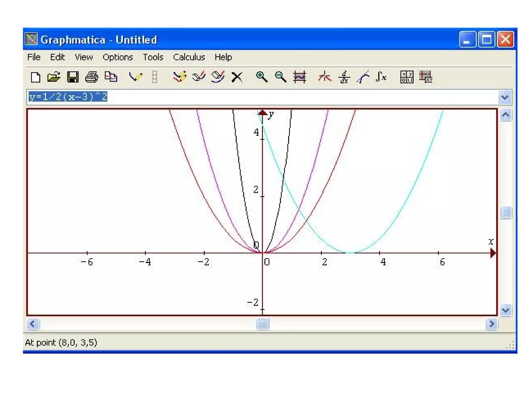532x399 pixels.
Task: Click the horizontal scrollbar right arrow
Action: click(491, 324)
